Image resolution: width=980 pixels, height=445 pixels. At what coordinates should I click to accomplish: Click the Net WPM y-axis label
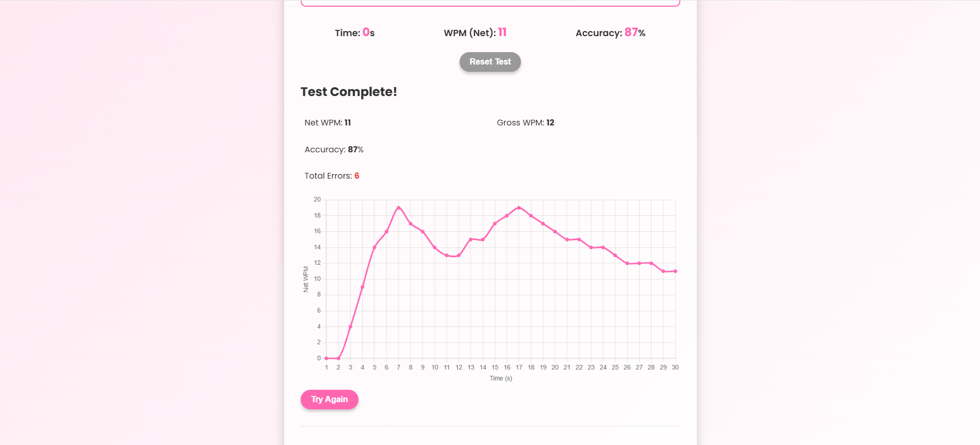coord(306,279)
